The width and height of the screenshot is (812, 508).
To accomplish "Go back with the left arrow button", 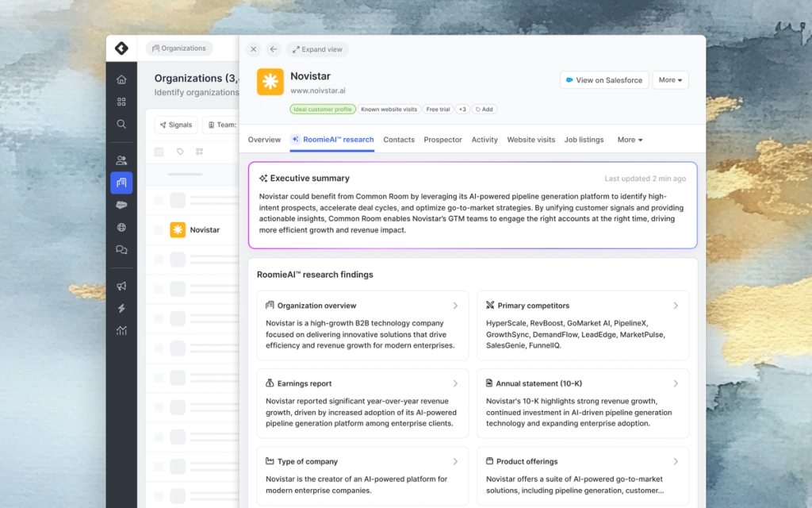I will (274, 49).
